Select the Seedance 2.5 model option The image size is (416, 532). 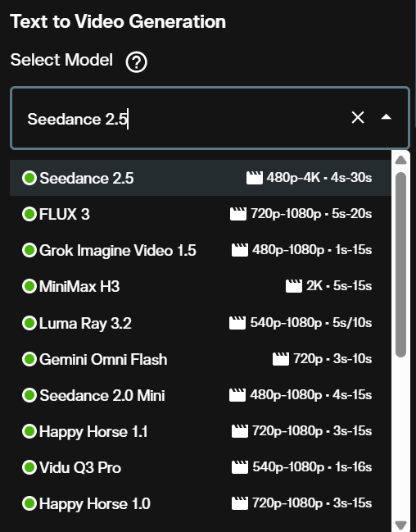click(201, 178)
